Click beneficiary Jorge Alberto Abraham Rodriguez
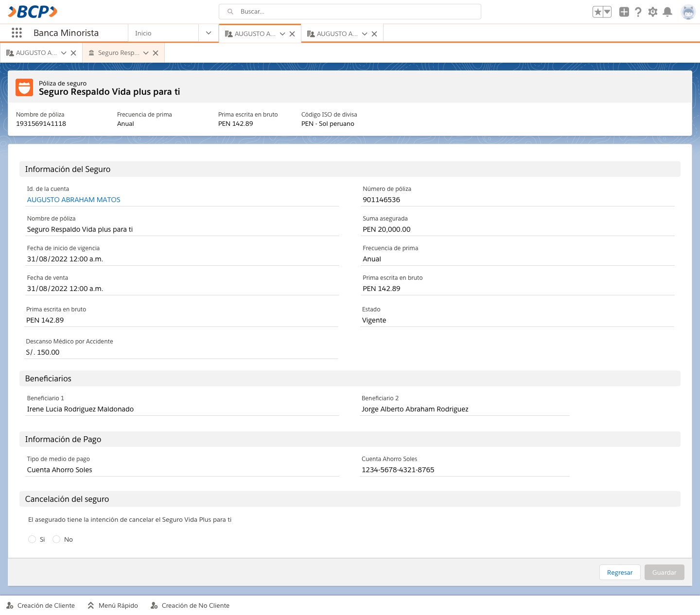Image resolution: width=700 pixels, height=615 pixels. coord(415,409)
